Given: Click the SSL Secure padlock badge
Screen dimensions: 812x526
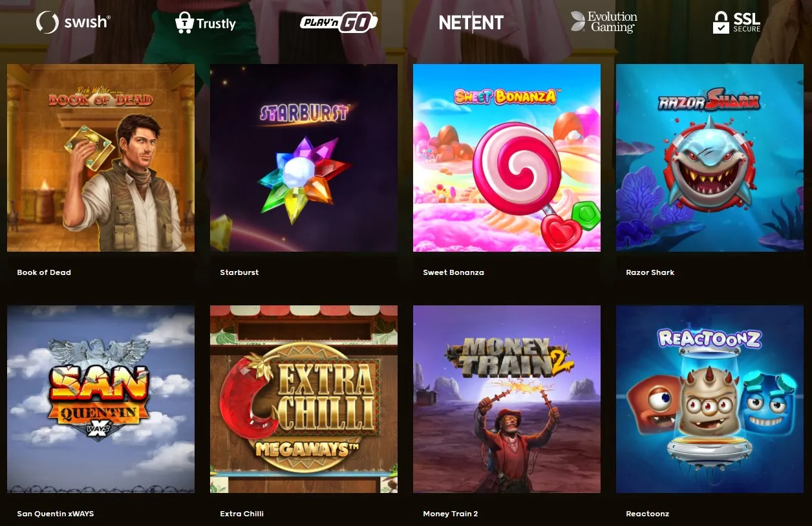Looking at the screenshot, I should pos(736,22).
